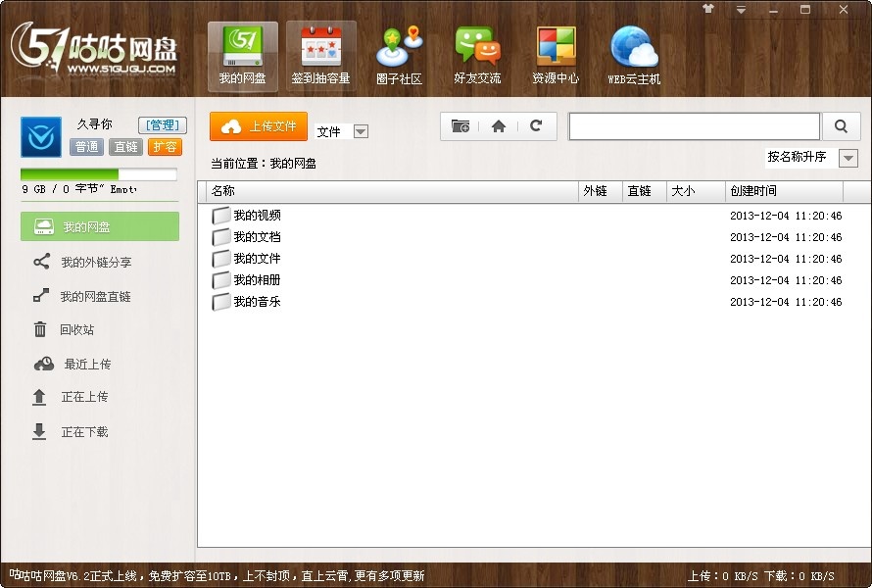
Task: Click username 久寻你
Action: tap(94, 123)
